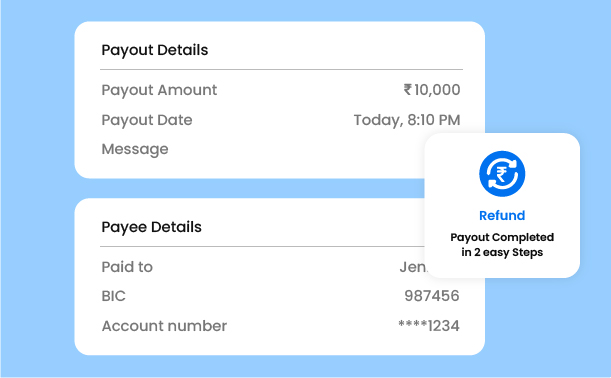The height and width of the screenshot is (378, 611).
Task: Click the blue Refund rupee icon
Action: pyautogui.click(x=502, y=174)
